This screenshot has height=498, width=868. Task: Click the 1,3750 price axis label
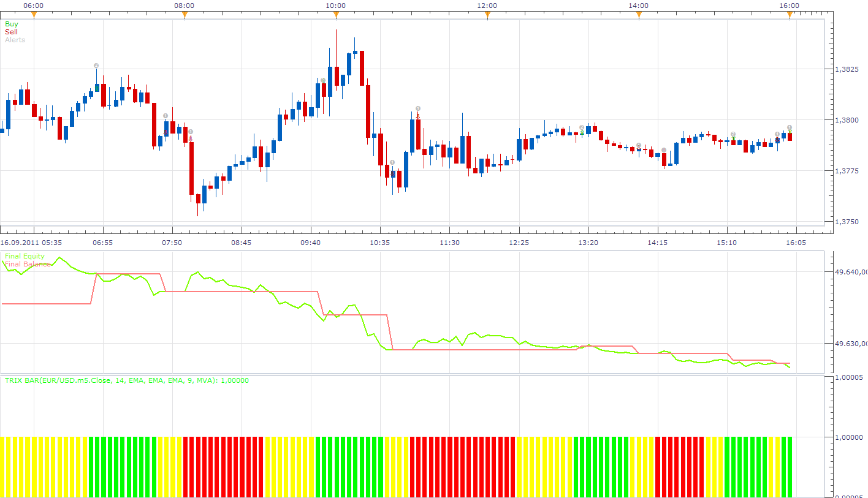(x=847, y=222)
